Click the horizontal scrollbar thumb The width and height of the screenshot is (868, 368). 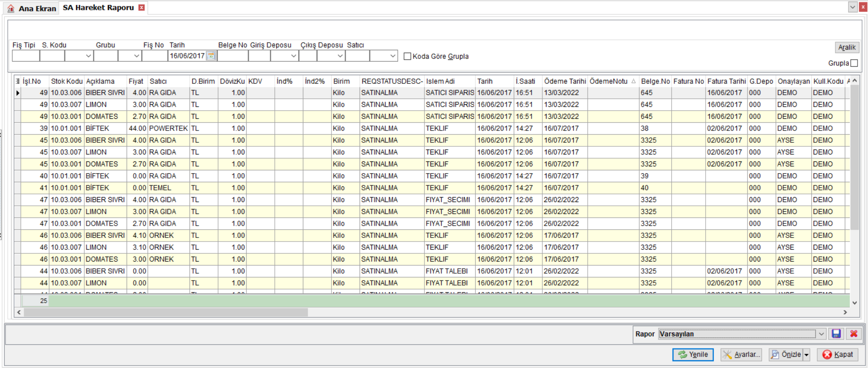tap(166, 312)
